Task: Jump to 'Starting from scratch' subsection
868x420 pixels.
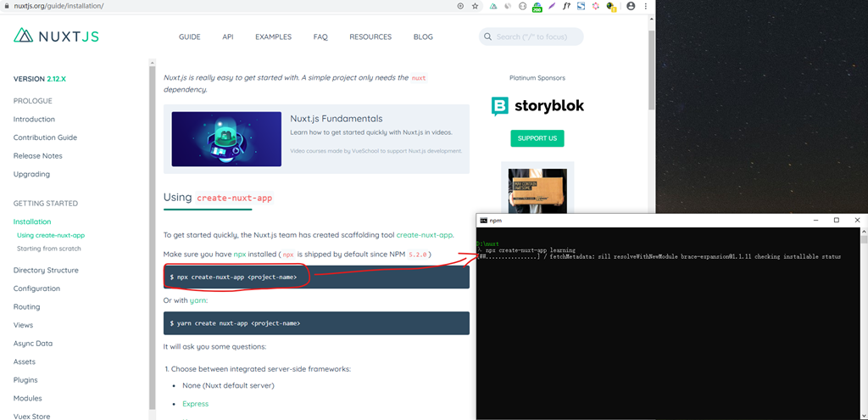Action: [x=48, y=249]
